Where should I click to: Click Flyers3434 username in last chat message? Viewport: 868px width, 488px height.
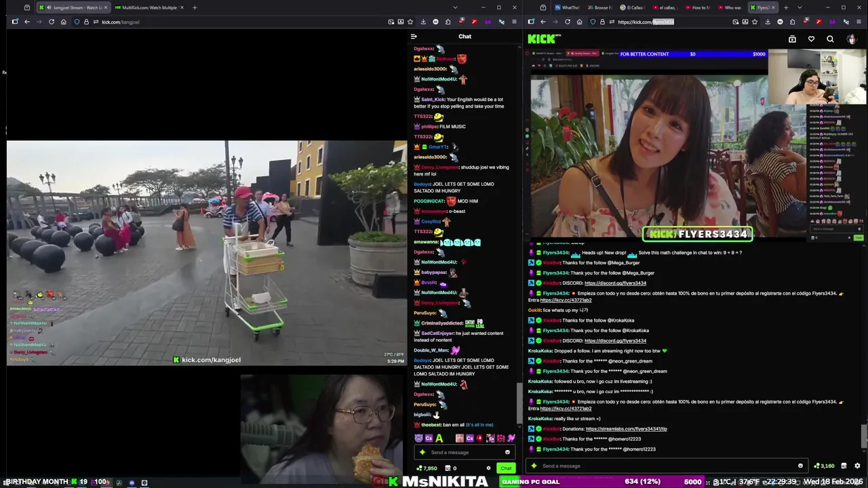[x=557, y=449]
